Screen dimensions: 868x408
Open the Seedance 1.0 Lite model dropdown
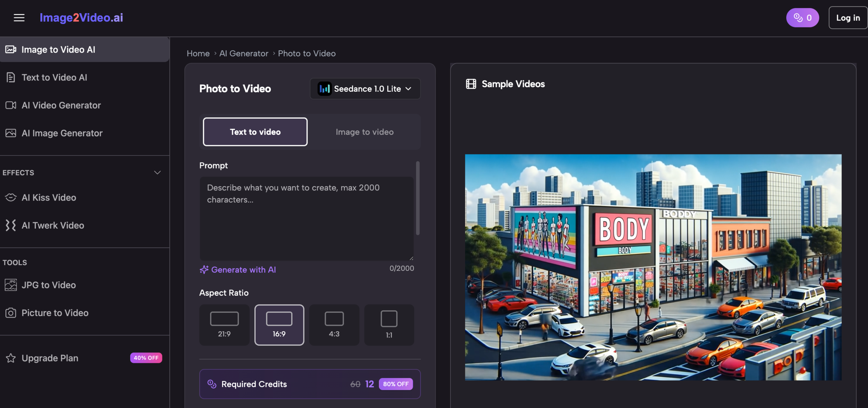tap(365, 89)
